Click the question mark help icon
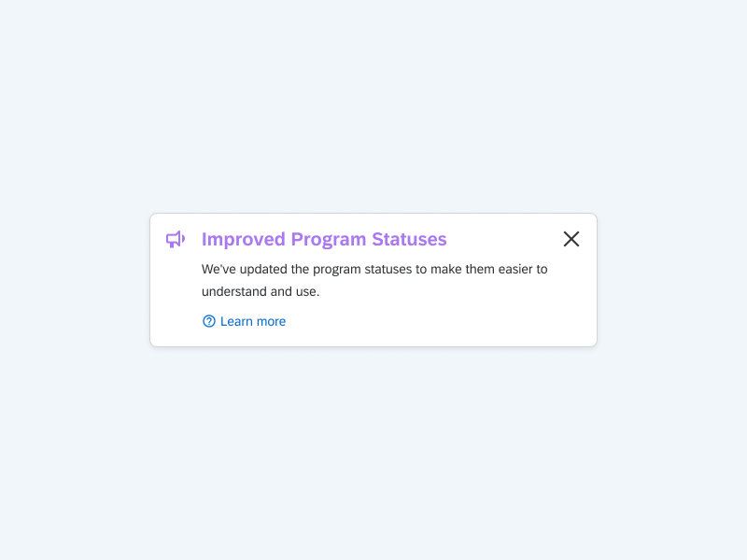Viewport: 747px width, 560px height. tap(209, 321)
